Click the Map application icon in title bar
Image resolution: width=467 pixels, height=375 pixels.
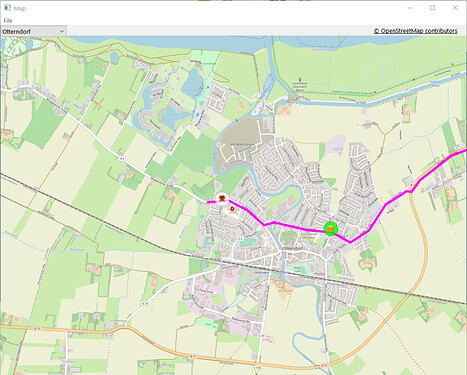pyautogui.click(x=7, y=8)
